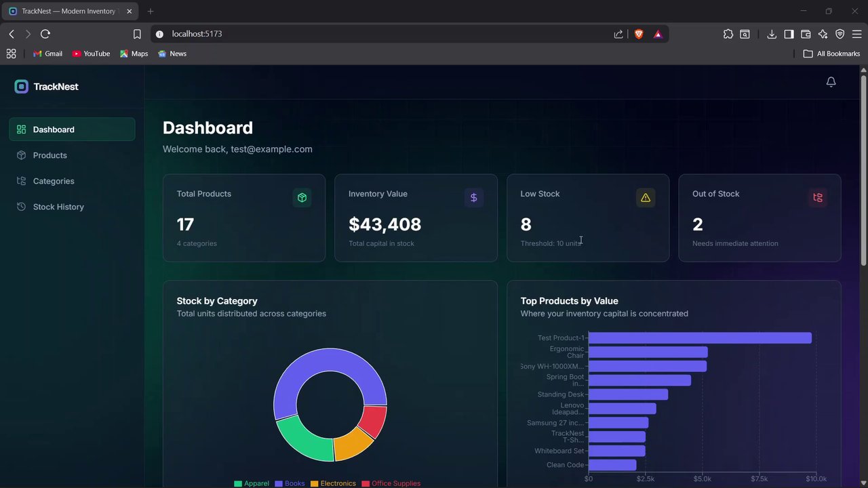
Task: Select the Dashboard sidebar item
Action: [x=72, y=129]
